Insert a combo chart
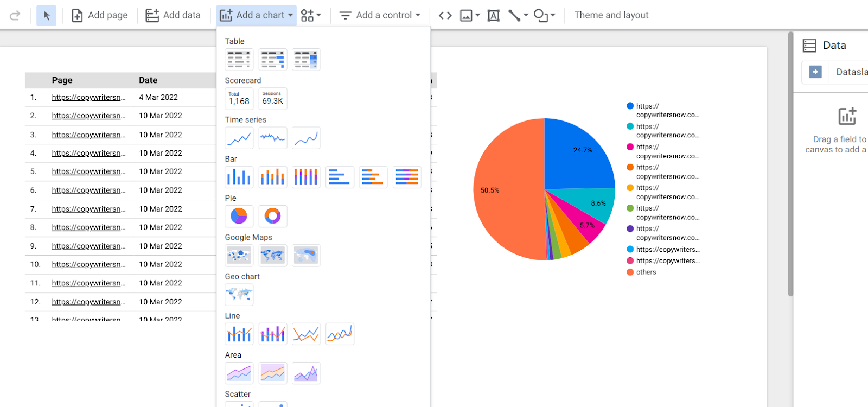 click(x=239, y=334)
